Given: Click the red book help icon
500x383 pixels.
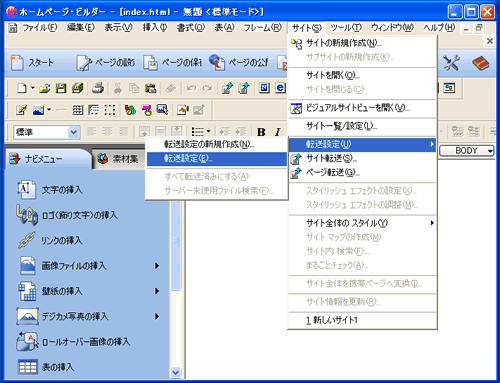Looking at the screenshot, I should click(480, 63).
